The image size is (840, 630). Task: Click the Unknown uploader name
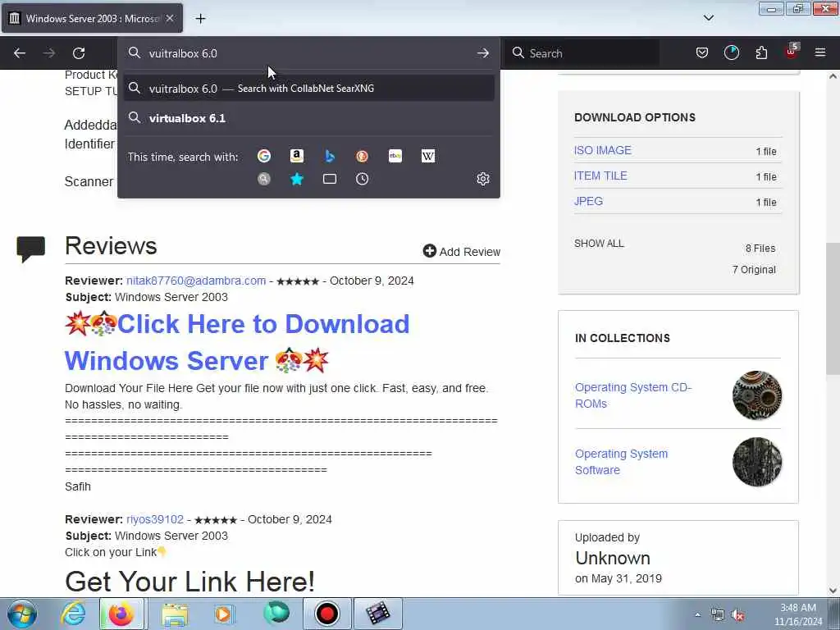pyautogui.click(x=612, y=558)
